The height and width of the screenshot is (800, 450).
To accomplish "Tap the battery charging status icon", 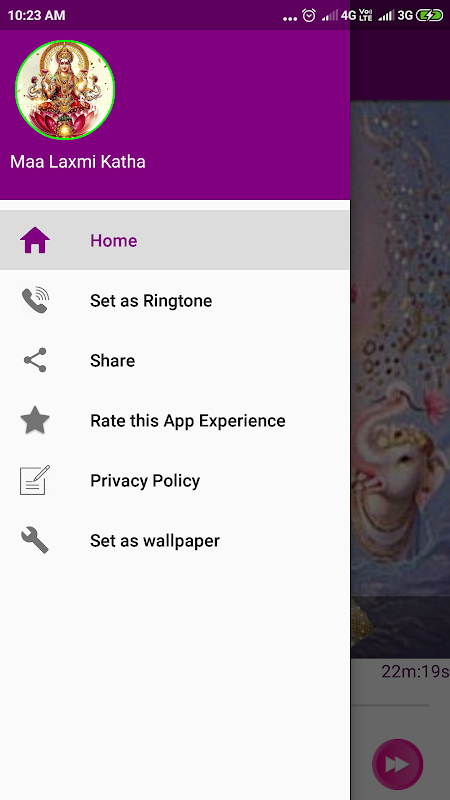I will click(x=430, y=15).
